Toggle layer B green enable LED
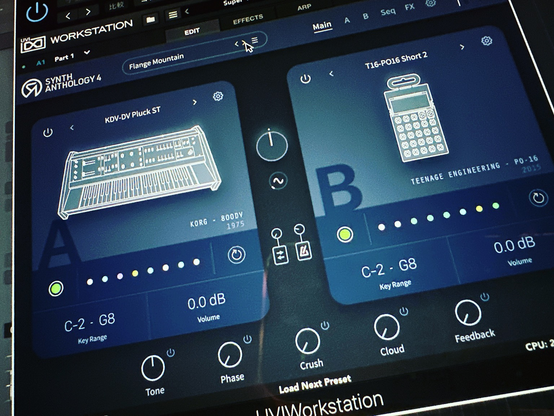This screenshot has width=554, height=416. coord(345,234)
